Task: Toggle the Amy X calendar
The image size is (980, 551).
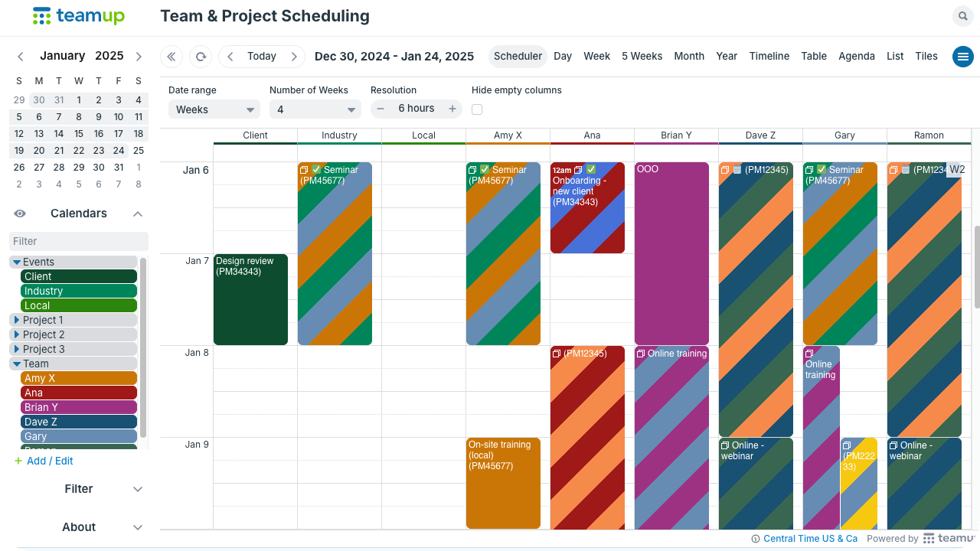Action: 79,378
